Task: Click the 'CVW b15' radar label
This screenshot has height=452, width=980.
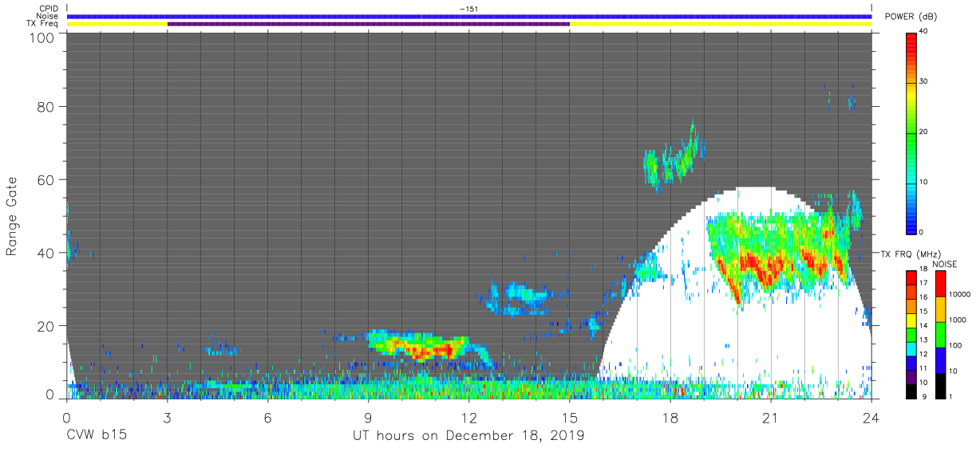Action: click(x=97, y=436)
